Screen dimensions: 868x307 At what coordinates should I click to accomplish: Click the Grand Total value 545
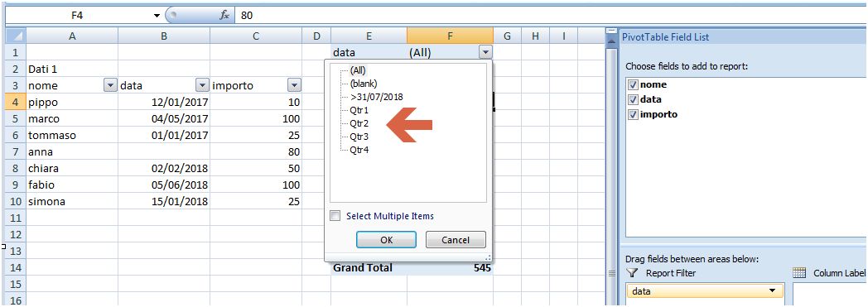[x=450, y=268]
